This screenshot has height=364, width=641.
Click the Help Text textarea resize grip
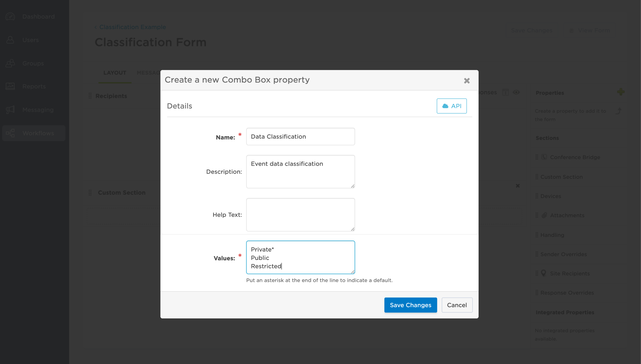pos(353,229)
